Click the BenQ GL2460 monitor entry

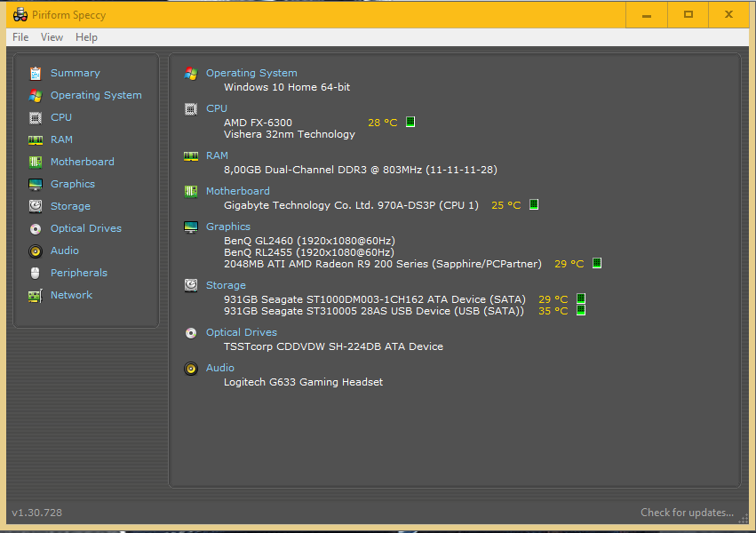coord(309,241)
